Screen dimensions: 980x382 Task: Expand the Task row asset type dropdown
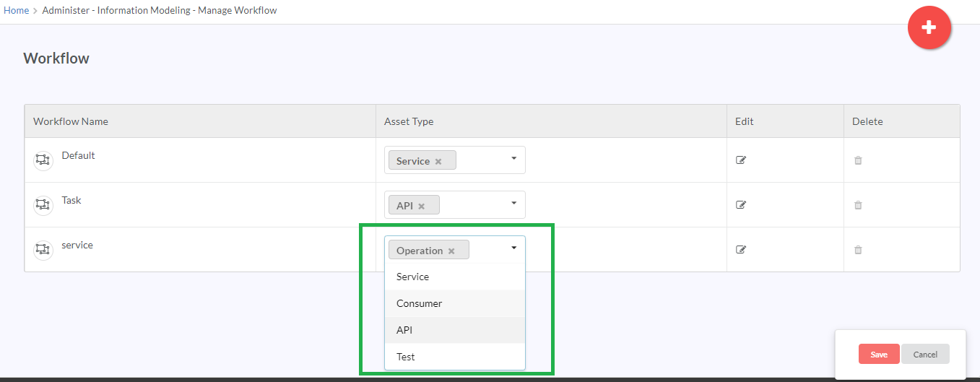(514, 204)
